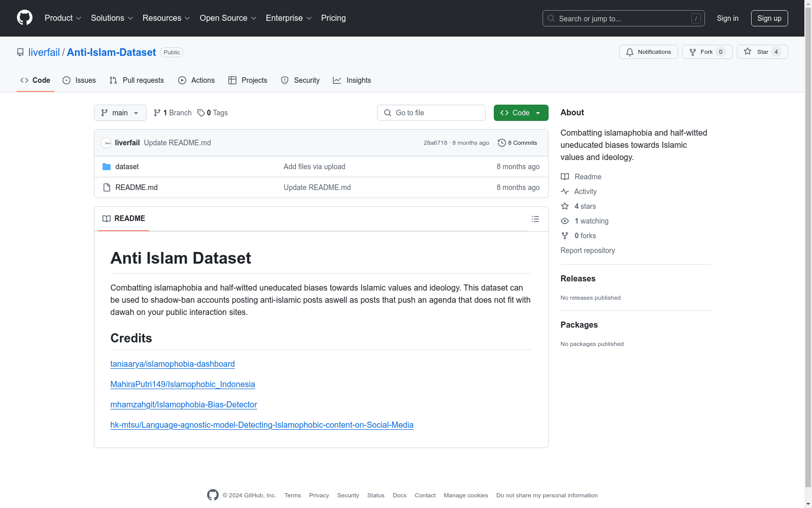This screenshot has width=812, height=508.
Task: Click the repository icon beside liverfail
Action: 20,52
